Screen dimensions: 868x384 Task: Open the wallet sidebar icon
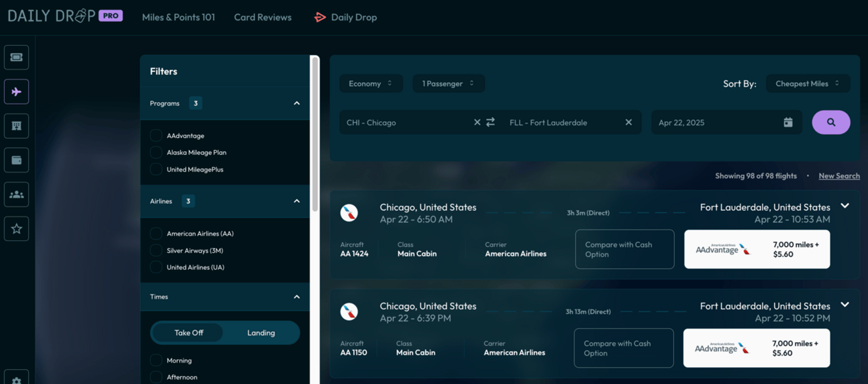(x=16, y=160)
